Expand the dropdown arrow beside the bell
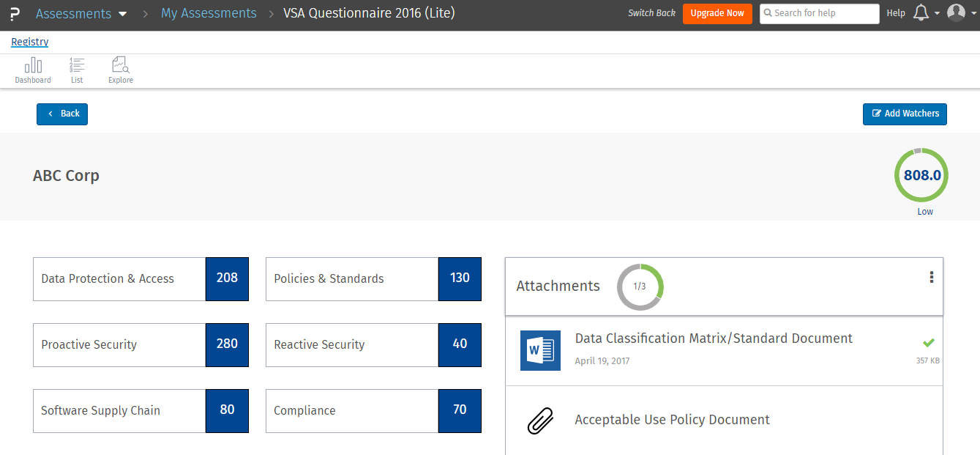The height and width of the screenshot is (455, 980). pos(937,14)
